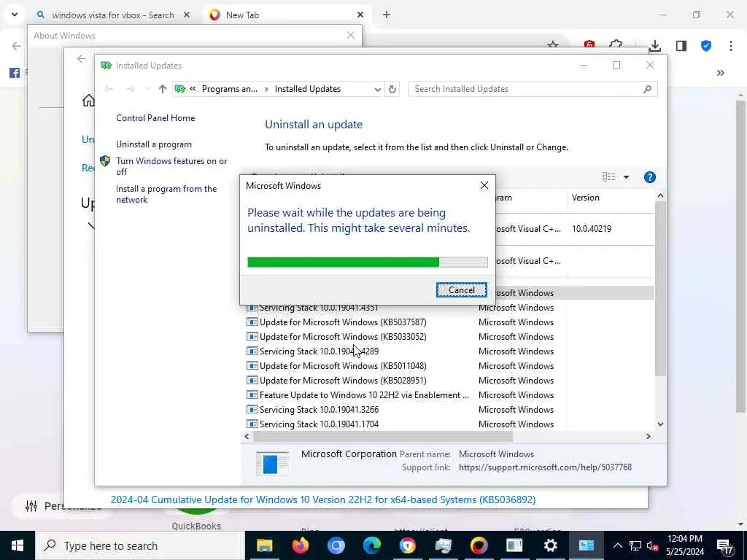Select Update for Microsoft Windows (KB5037587)
The image size is (747, 560).
[449, 322]
